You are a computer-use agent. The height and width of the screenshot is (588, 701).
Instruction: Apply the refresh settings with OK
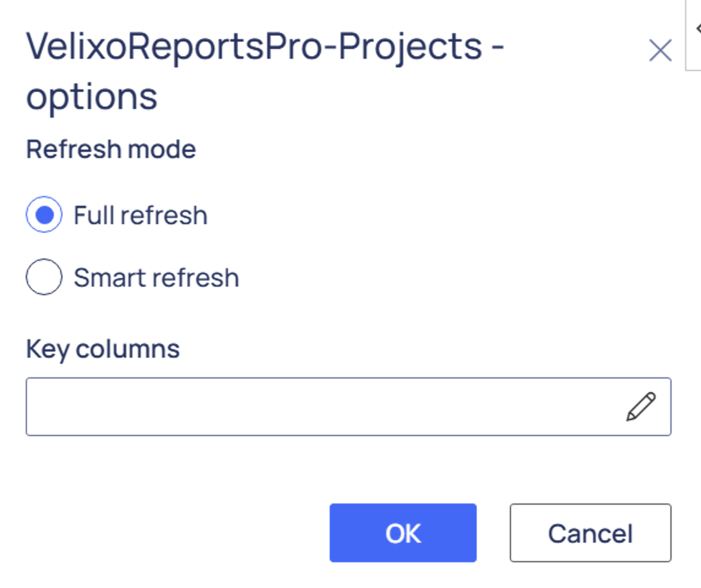point(403,533)
